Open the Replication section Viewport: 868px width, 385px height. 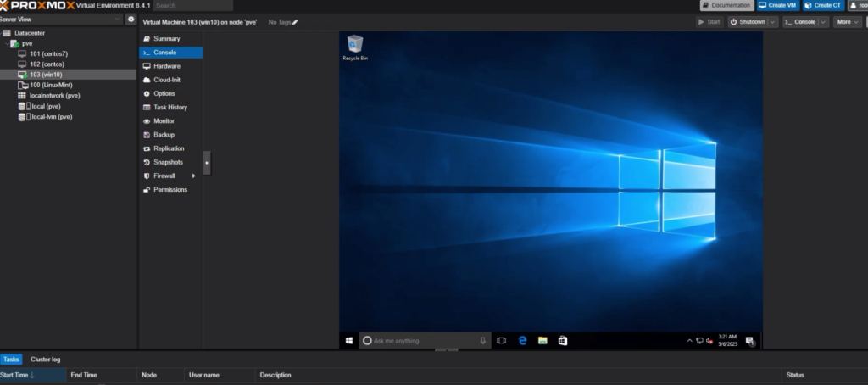point(170,148)
